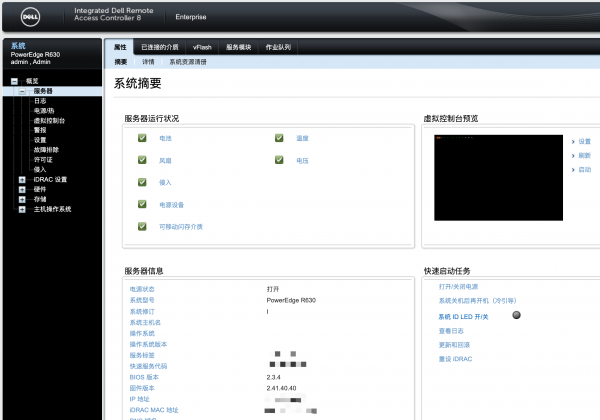Click the green check icon beside 风扇
The height and width of the screenshot is (420, 600).
(x=142, y=160)
